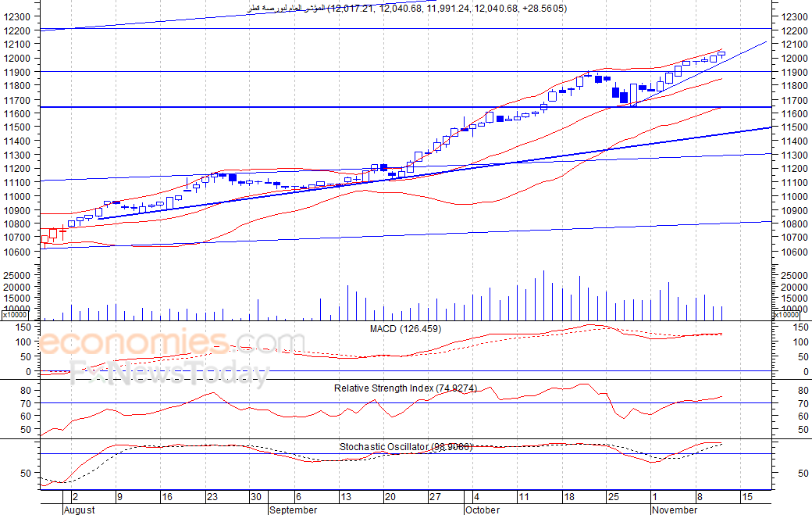The width and height of the screenshot is (812, 515).
Task: Click the 70 level on RSI right scale
Action: coord(803,403)
